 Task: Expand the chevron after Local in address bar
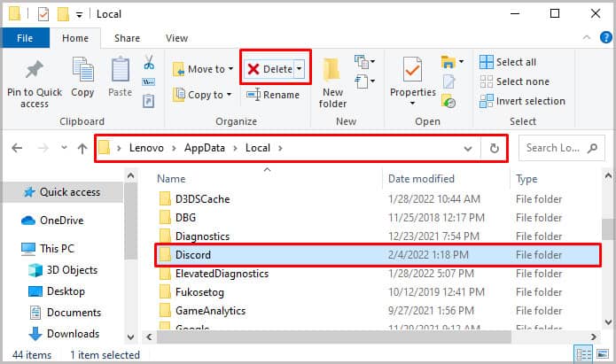click(280, 148)
